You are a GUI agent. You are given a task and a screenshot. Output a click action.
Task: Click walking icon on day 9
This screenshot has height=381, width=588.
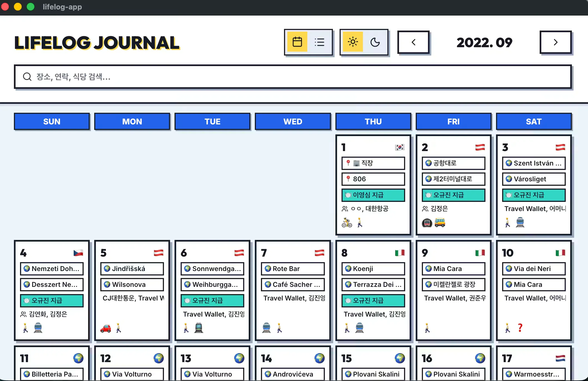point(427,328)
